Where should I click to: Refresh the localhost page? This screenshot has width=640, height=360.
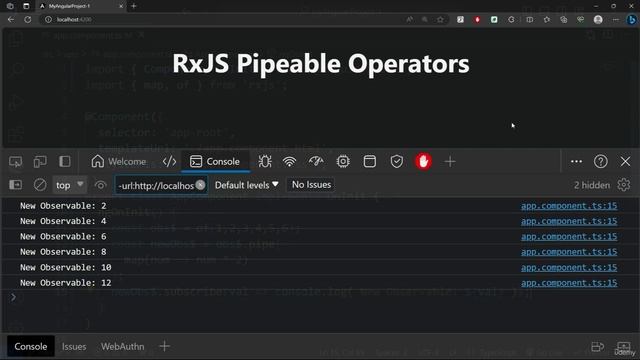[27, 19]
